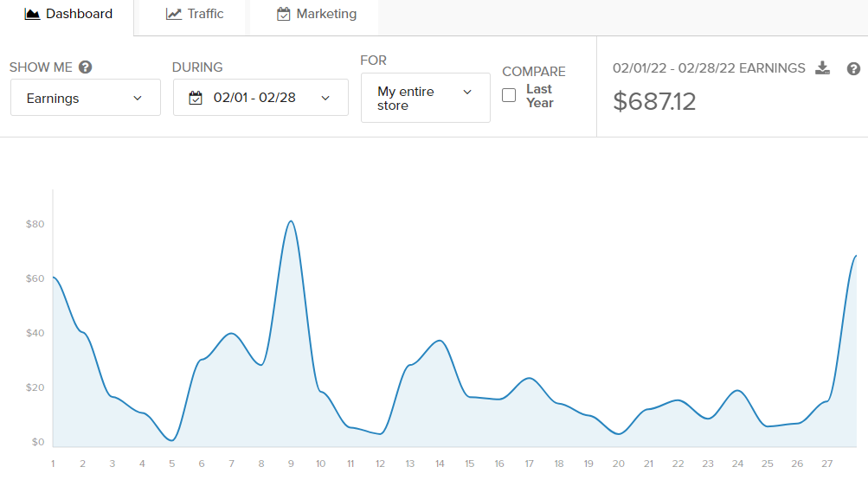Click the chart peak on day 9

tap(291, 221)
